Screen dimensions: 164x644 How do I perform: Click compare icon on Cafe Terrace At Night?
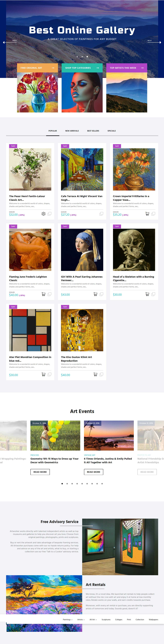[101, 214]
